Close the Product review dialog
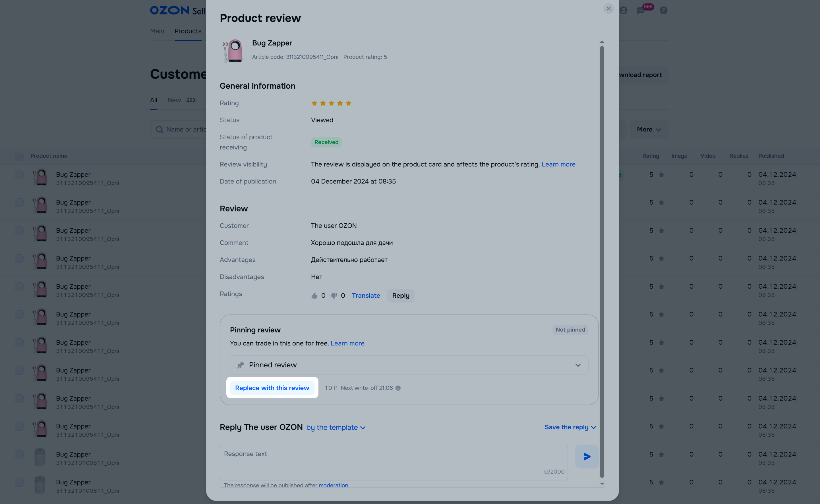 coord(608,9)
